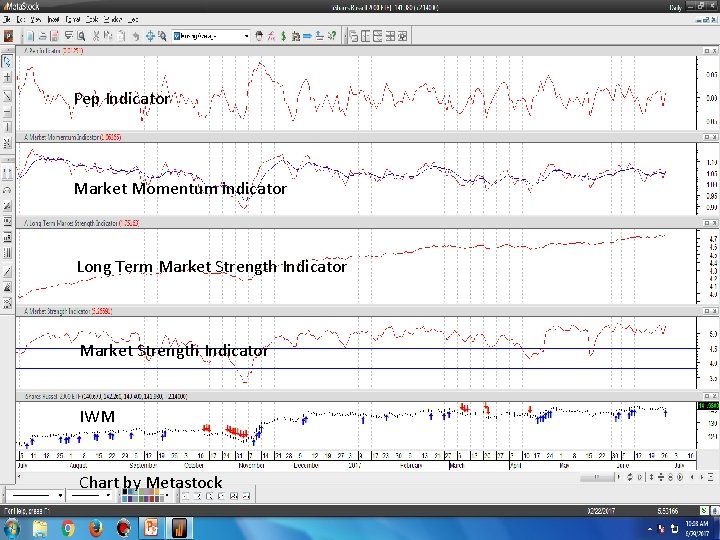Viewport: 720px width, 540px height.
Task: Open the Window menu
Action: [112, 20]
